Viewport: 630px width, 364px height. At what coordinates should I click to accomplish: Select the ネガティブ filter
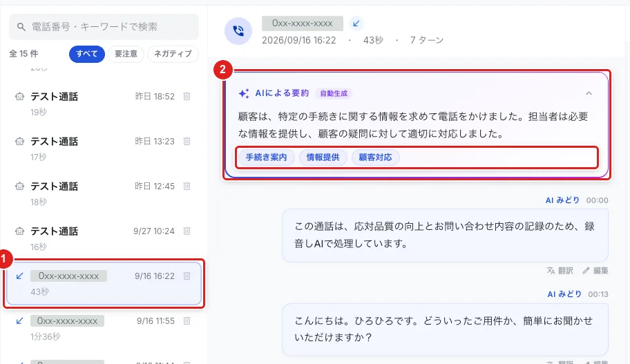[x=173, y=54]
